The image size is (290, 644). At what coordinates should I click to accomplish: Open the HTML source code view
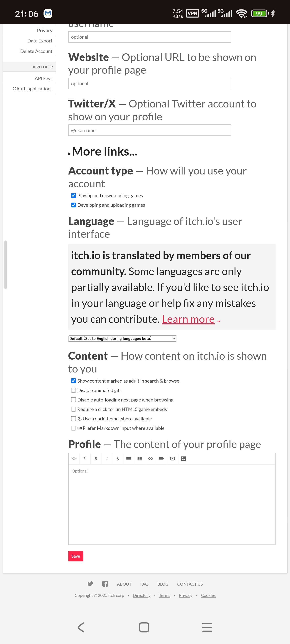74,459
